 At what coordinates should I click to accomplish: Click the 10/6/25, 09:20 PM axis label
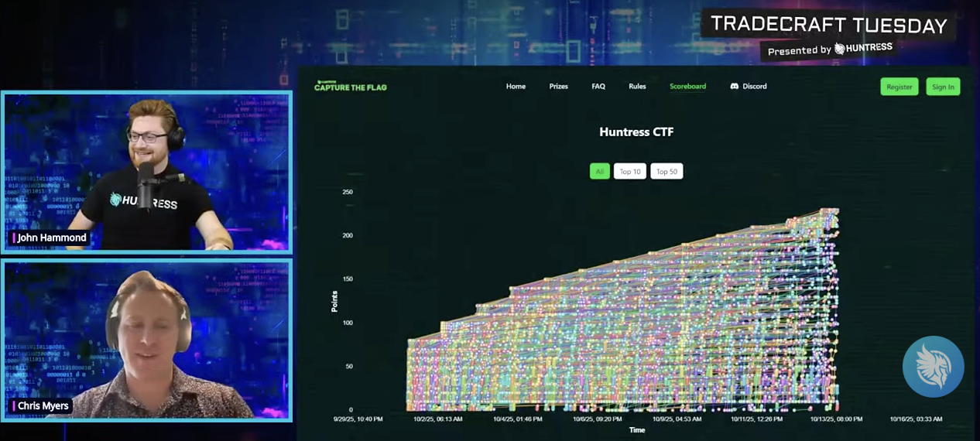click(x=597, y=419)
